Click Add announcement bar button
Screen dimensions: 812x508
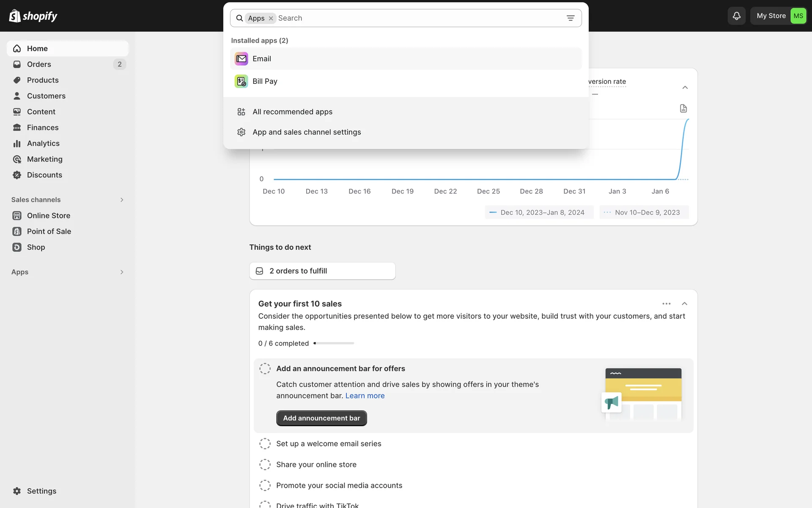point(321,418)
